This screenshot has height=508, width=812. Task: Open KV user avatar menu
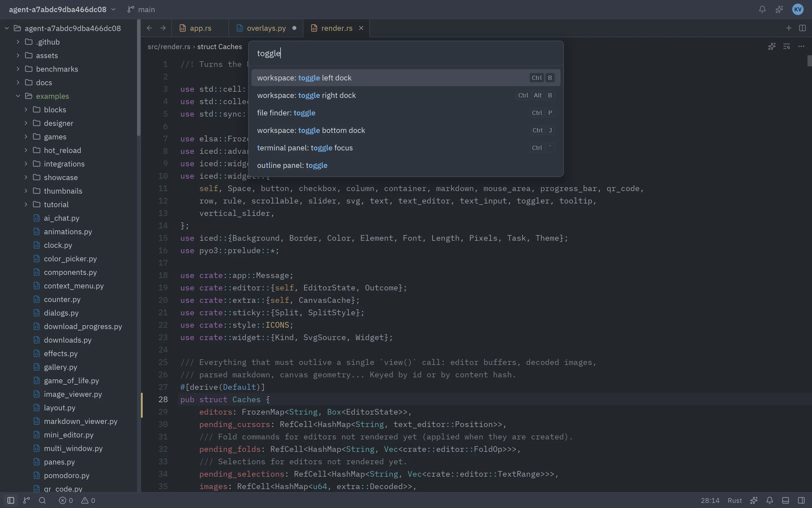pos(798,9)
